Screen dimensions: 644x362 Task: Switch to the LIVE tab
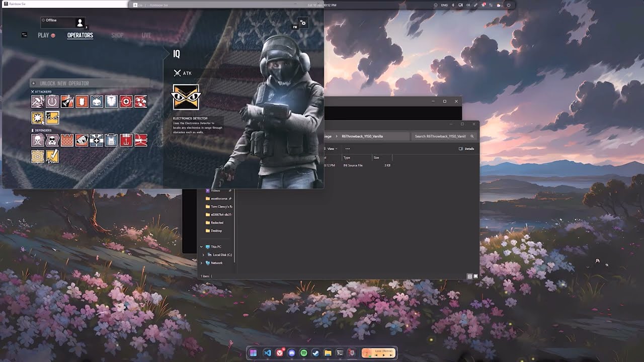pyautogui.click(x=146, y=35)
